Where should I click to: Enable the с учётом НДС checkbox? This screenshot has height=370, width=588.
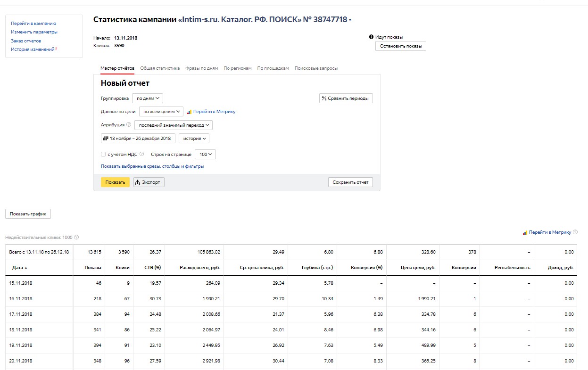103,154
